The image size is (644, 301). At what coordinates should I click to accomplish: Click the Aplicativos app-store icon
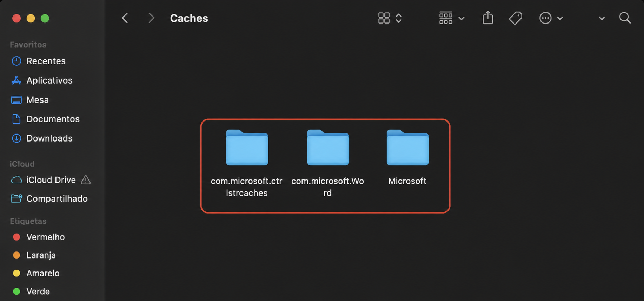coord(16,80)
